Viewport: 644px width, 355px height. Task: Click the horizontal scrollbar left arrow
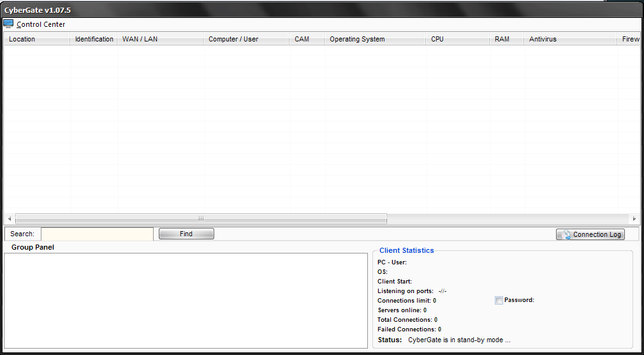click(10, 218)
